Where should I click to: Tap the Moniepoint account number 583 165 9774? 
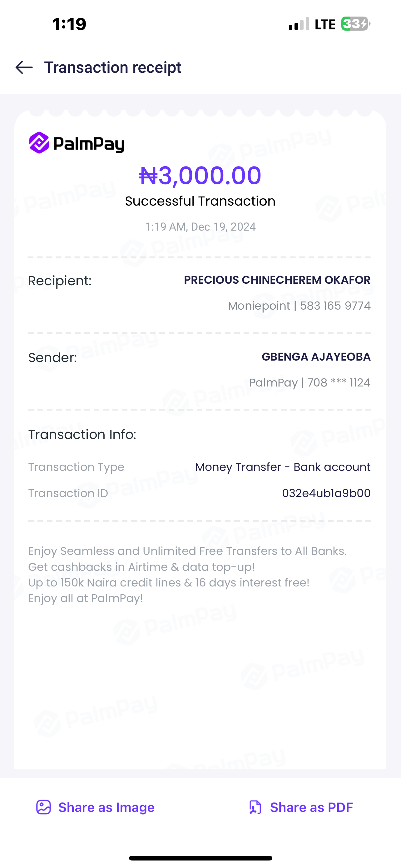click(x=335, y=306)
